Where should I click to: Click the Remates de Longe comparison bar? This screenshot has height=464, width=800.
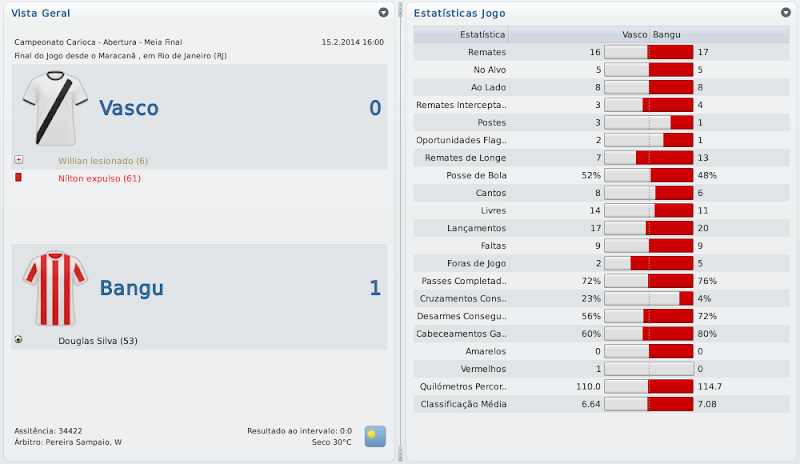[x=649, y=157]
